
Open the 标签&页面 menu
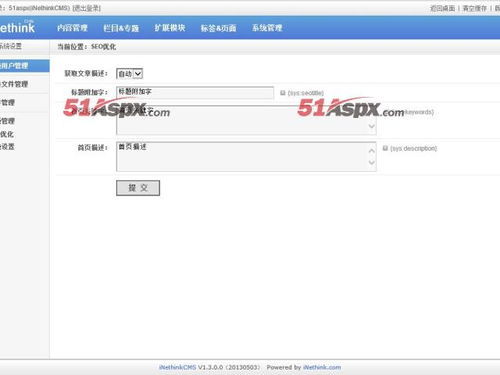(218, 28)
